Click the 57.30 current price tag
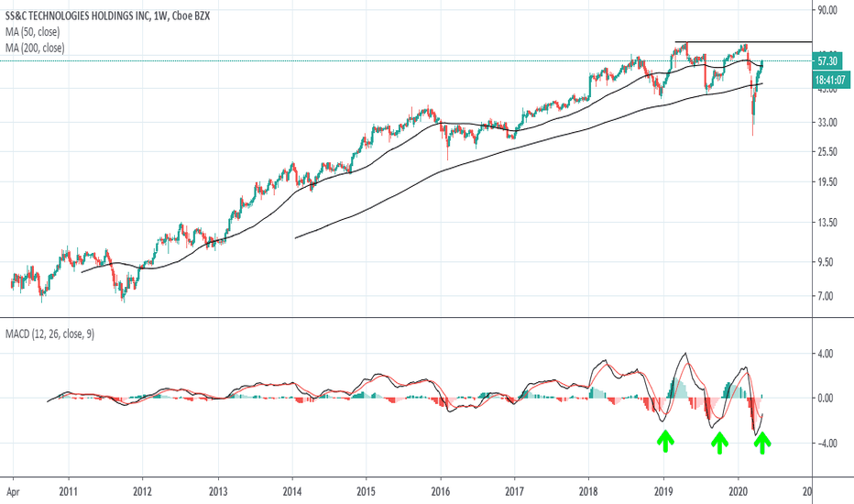Image resolution: width=854 pixels, height=504 pixels. click(827, 61)
